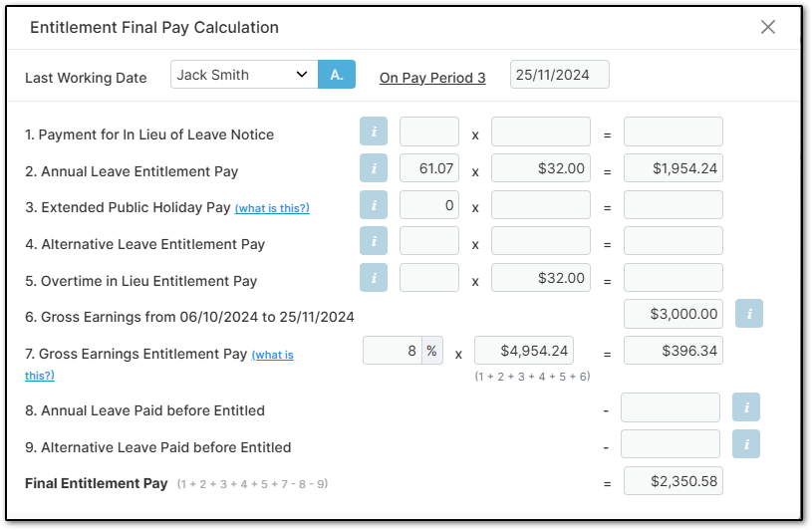Show info for Annual Leave Paid before Entitled
The height and width of the screenshot is (530, 812).
pos(745,407)
